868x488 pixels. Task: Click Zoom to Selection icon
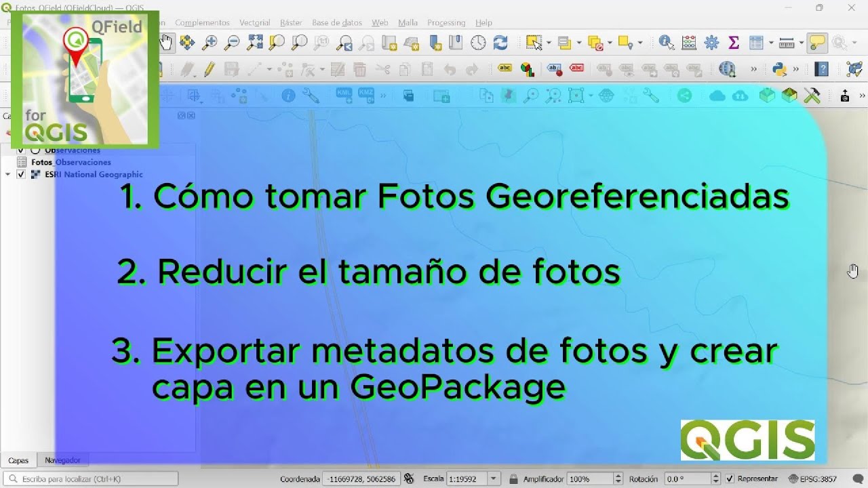click(x=277, y=43)
